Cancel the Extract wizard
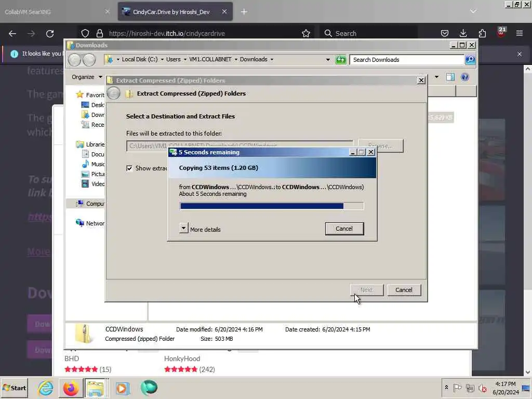This screenshot has height=399, width=532. [404, 290]
